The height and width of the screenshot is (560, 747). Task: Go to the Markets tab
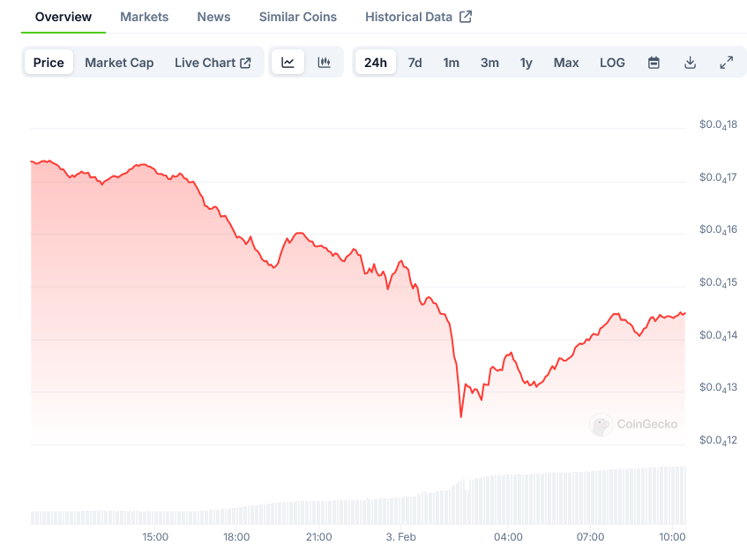click(x=144, y=17)
